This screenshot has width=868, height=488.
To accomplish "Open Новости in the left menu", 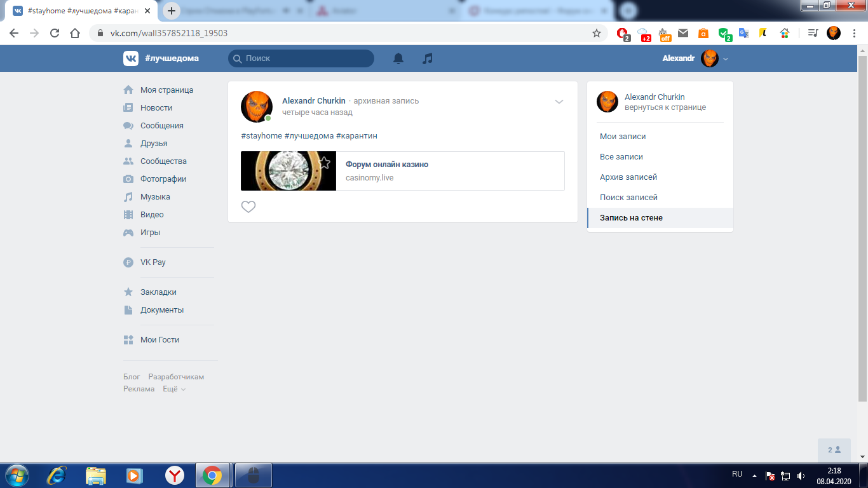I will 156,108.
